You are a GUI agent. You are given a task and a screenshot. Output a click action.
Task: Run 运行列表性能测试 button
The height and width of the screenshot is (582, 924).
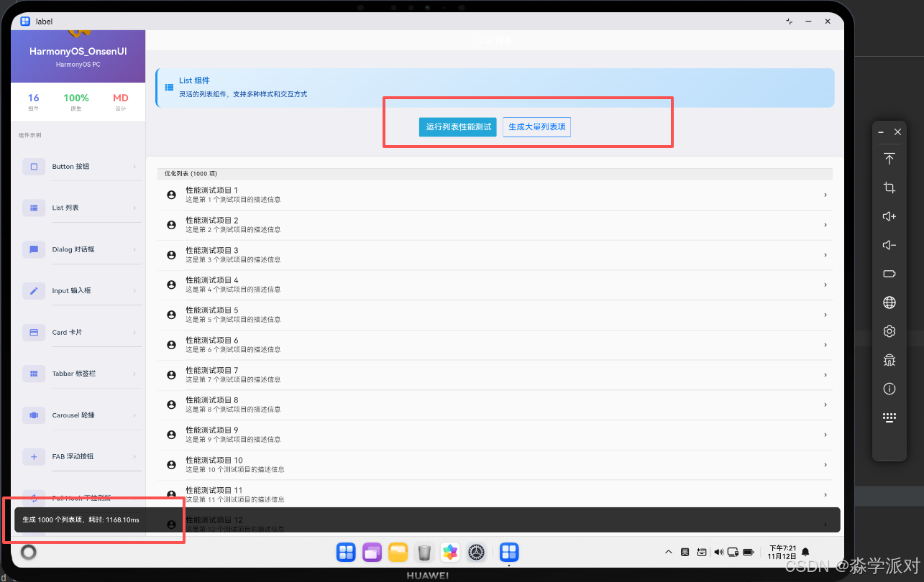458,126
